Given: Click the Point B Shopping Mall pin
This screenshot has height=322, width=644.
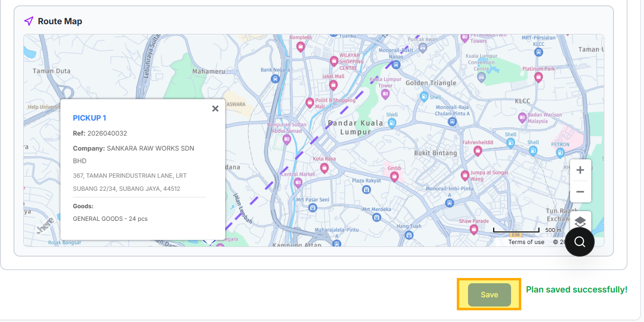Looking at the screenshot, I should [x=310, y=103].
